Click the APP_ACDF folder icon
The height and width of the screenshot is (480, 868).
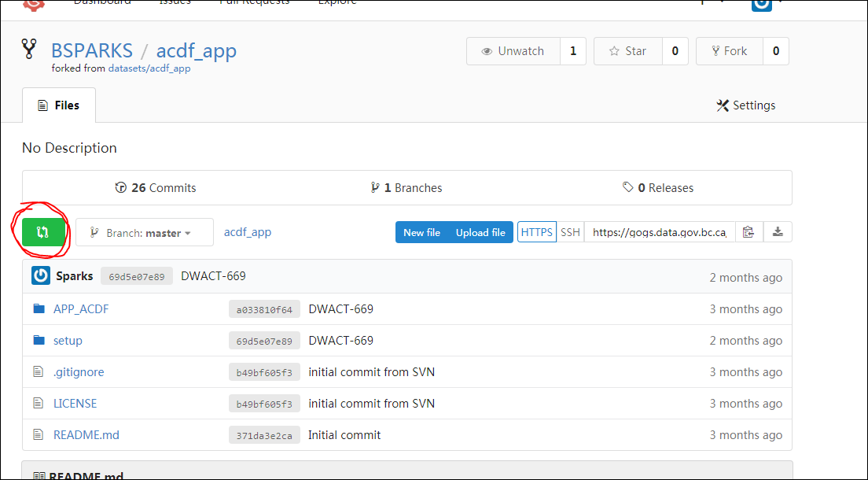tap(39, 309)
